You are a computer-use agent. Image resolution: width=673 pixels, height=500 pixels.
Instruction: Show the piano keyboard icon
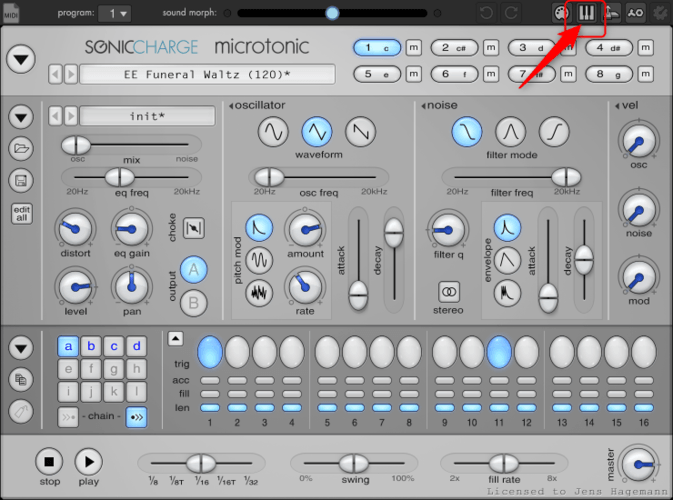tap(586, 13)
